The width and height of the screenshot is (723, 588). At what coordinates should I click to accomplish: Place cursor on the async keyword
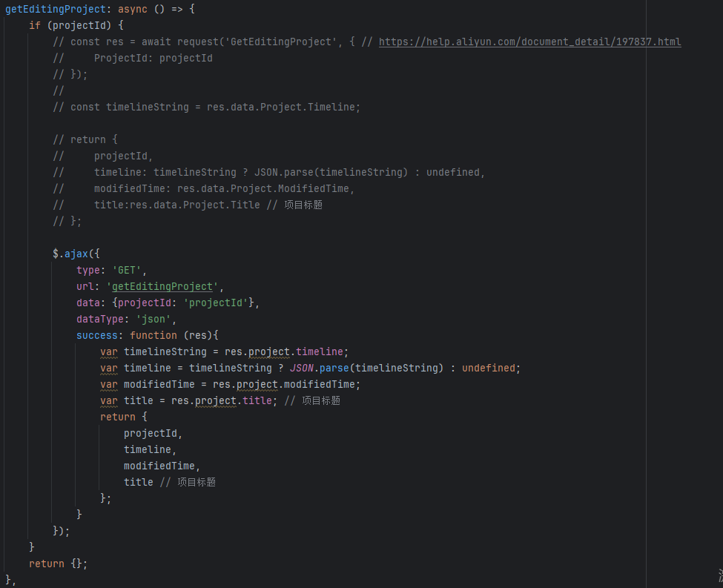(133, 9)
